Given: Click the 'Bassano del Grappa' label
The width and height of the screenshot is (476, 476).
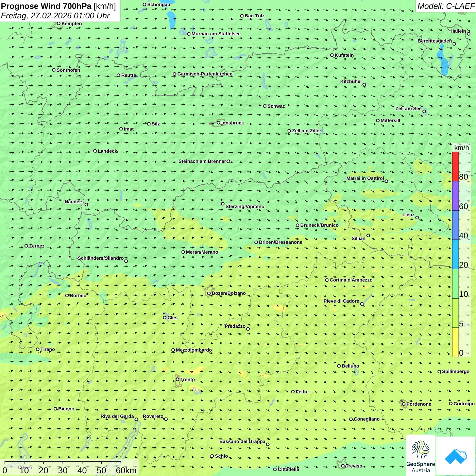Looking at the screenshot, I should 242,441.
